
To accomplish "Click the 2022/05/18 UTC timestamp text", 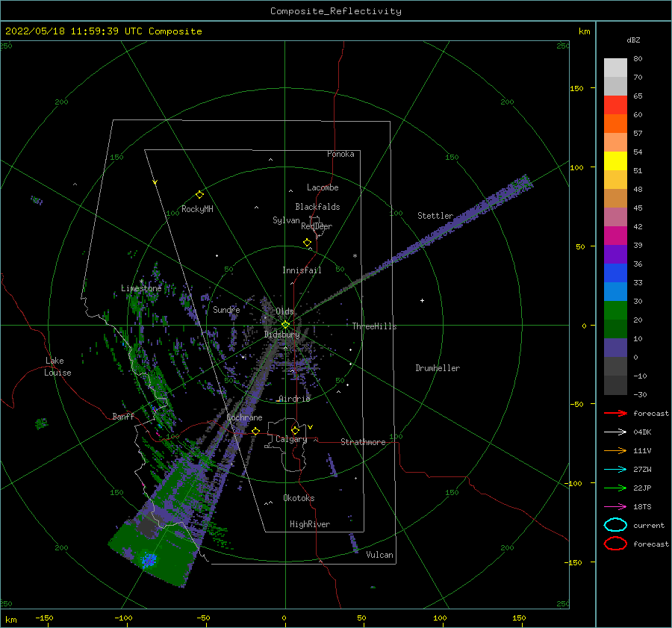I will [103, 31].
